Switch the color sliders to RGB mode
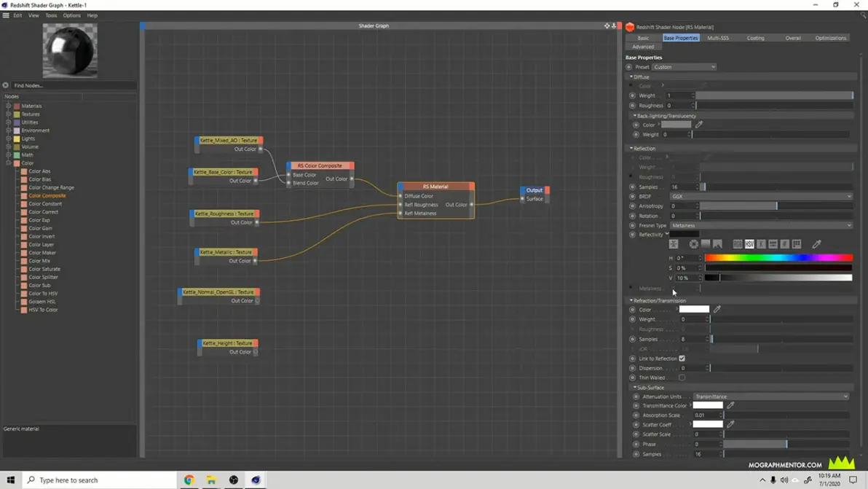The width and height of the screenshot is (868, 489). (x=738, y=244)
